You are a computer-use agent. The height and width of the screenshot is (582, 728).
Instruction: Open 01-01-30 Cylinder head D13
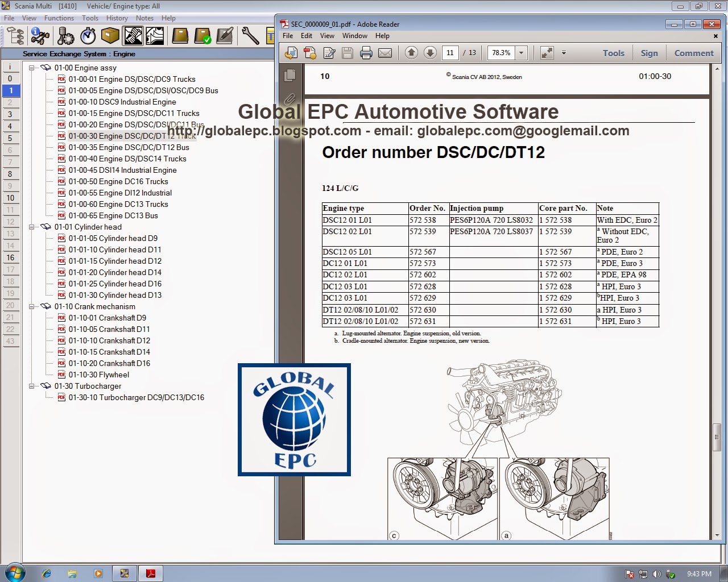(115, 295)
